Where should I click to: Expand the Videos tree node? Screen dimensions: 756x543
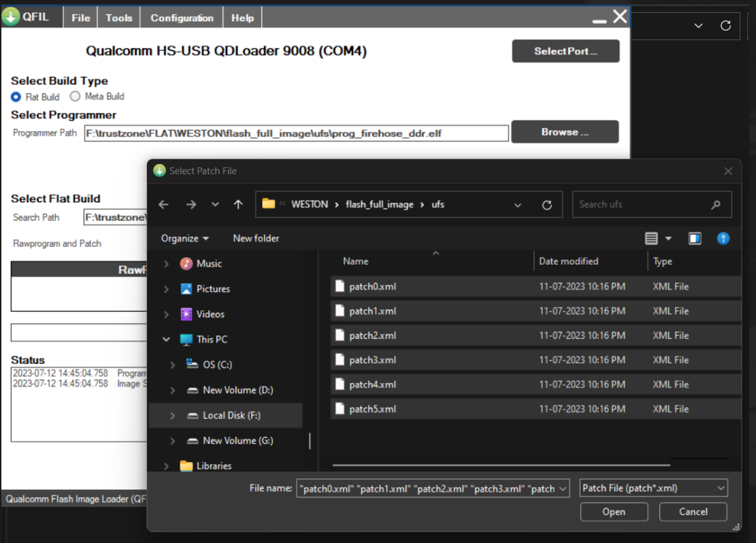[x=166, y=314]
